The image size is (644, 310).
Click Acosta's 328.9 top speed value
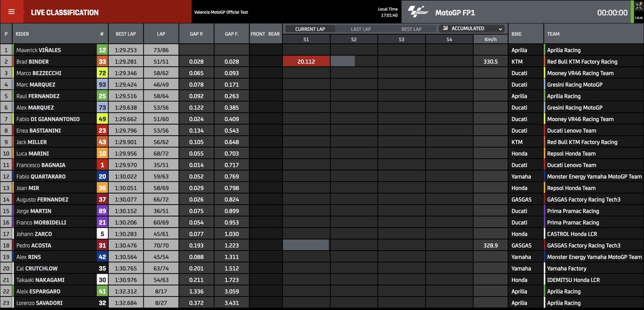pos(491,246)
